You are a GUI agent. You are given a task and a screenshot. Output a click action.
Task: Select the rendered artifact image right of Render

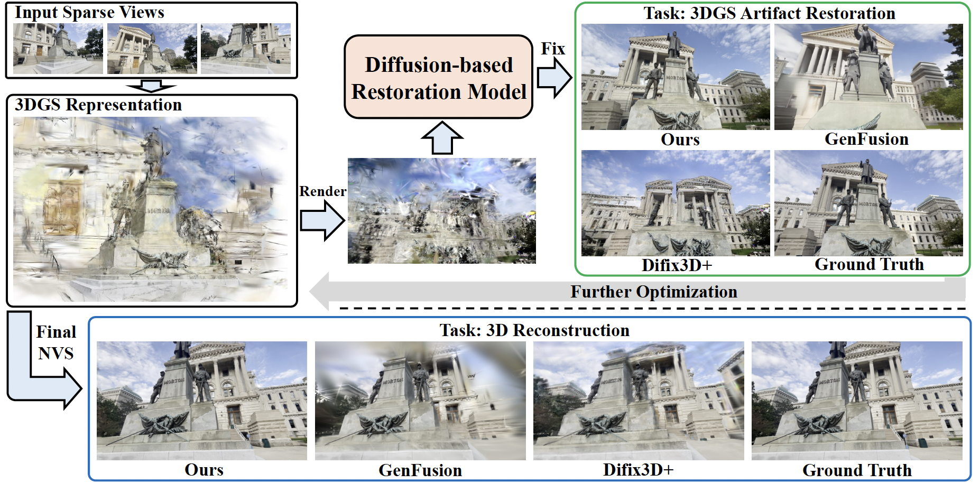point(441,210)
